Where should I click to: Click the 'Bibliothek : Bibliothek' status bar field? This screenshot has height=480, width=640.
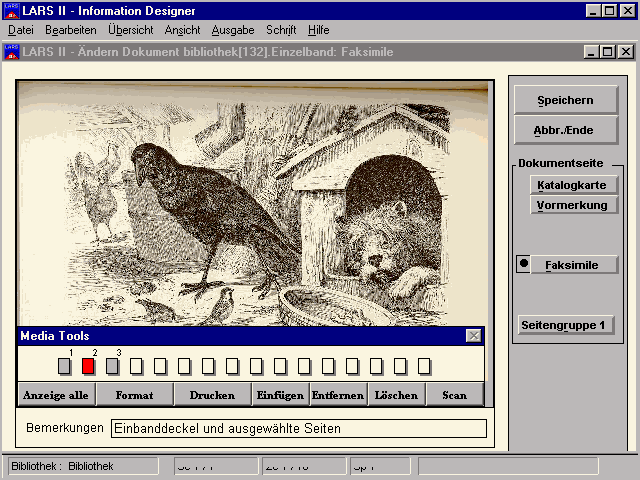(84, 466)
